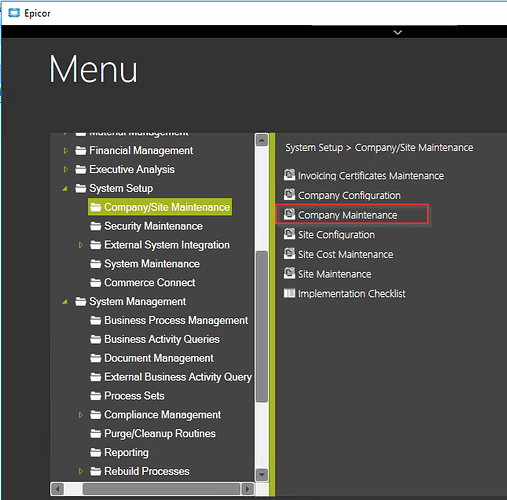Expand the Executive Analysis arrow
The height and width of the screenshot is (500, 507).
click(66, 169)
